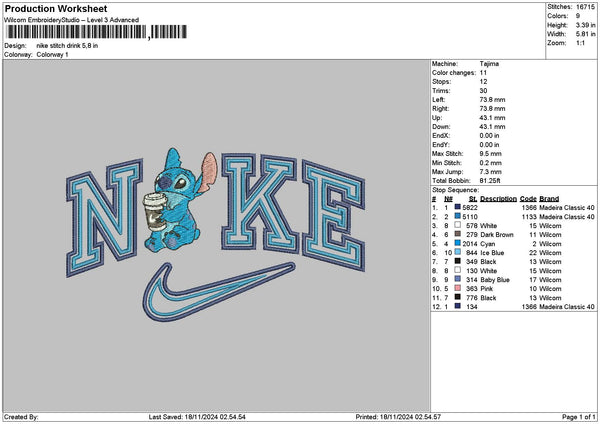Select the Dark Brown color swatch
The height and width of the screenshot is (424, 600).
click(x=457, y=234)
